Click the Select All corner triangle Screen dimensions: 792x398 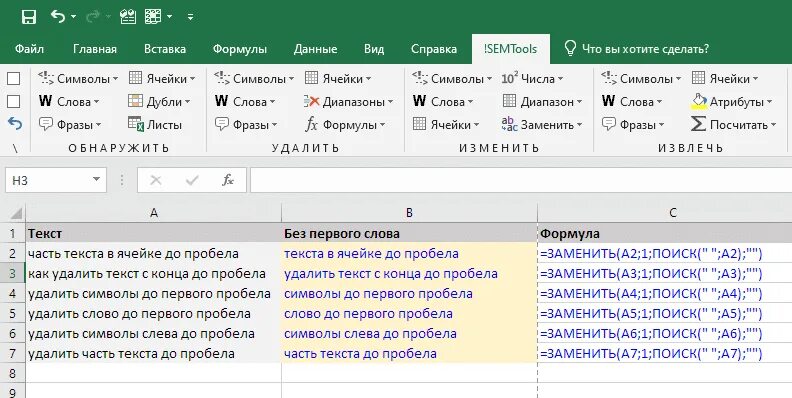15,212
